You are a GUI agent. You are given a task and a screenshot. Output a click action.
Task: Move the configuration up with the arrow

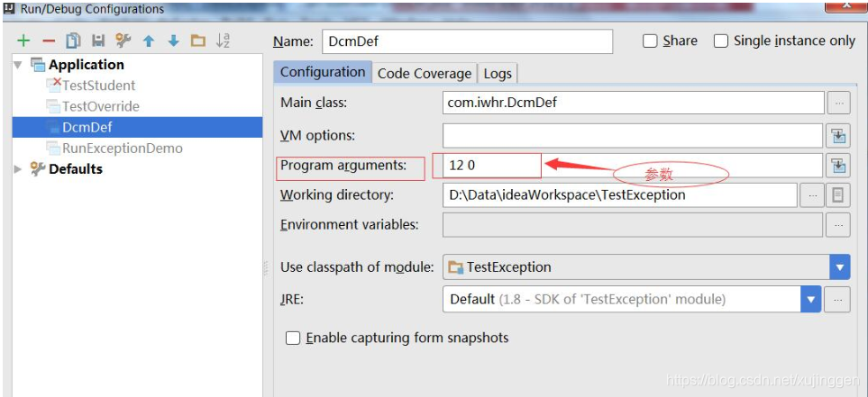[149, 41]
